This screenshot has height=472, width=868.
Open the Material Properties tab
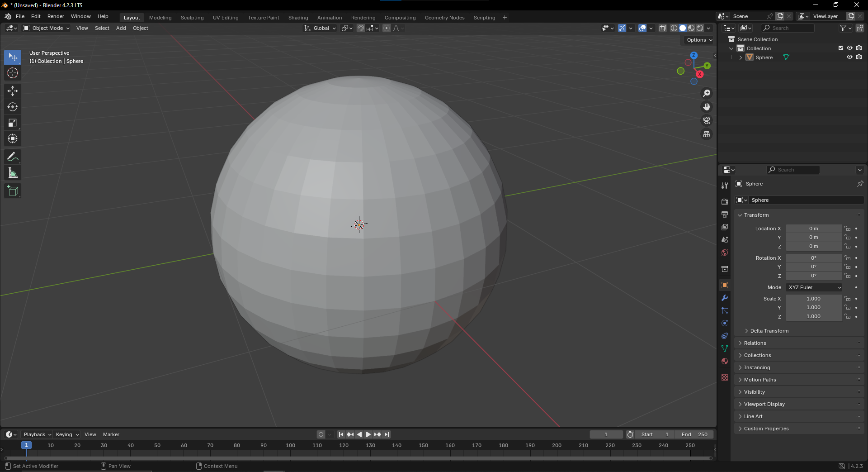tap(724, 361)
